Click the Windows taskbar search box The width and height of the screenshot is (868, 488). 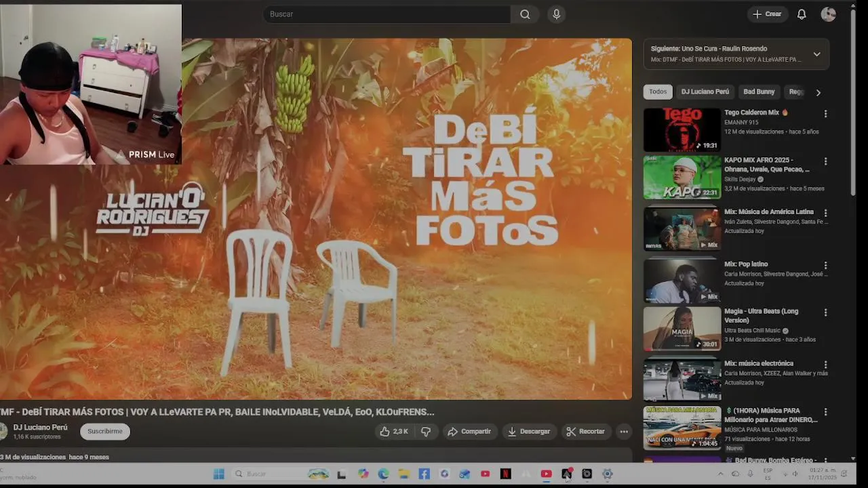281,474
